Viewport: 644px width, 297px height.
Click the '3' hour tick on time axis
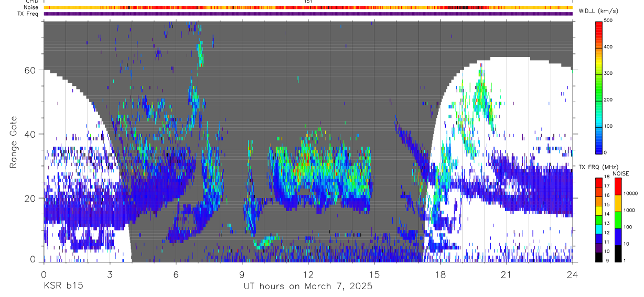click(x=110, y=274)
